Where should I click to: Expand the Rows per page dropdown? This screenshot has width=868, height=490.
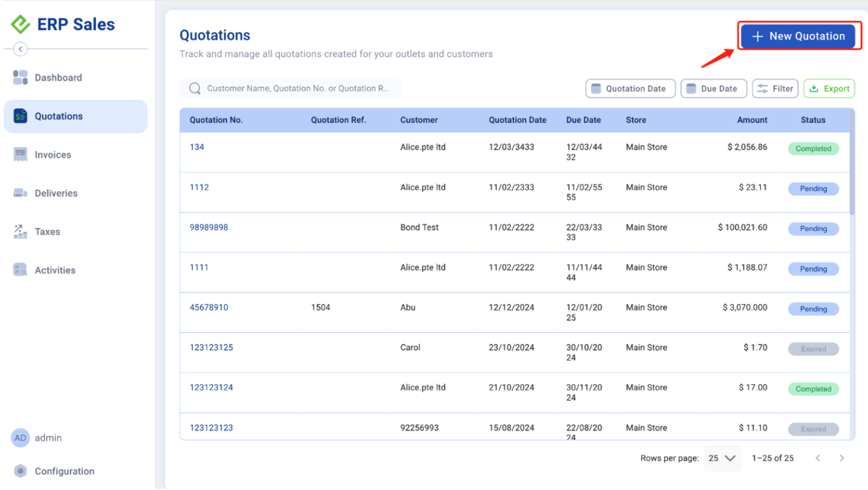pos(723,458)
